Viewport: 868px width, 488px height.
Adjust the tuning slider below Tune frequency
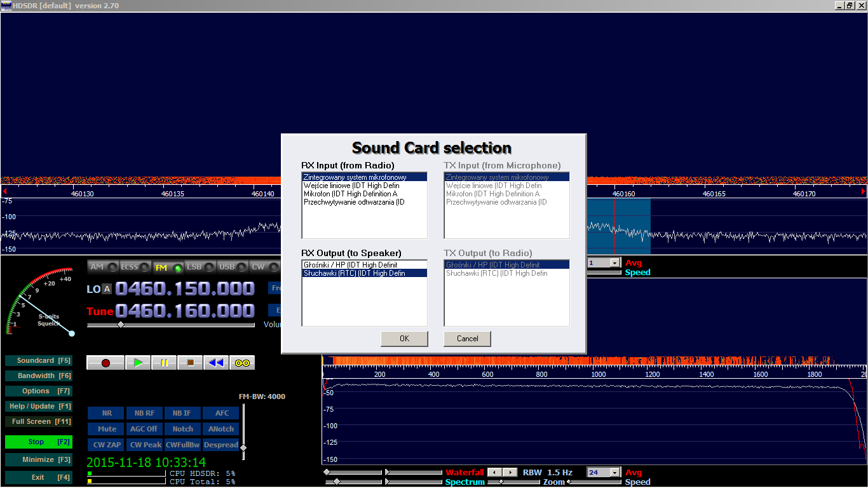(x=121, y=325)
